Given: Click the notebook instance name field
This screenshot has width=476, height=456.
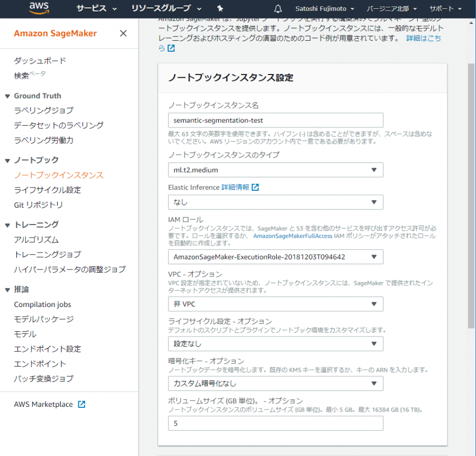Looking at the screenshot, I should (276, 120).
